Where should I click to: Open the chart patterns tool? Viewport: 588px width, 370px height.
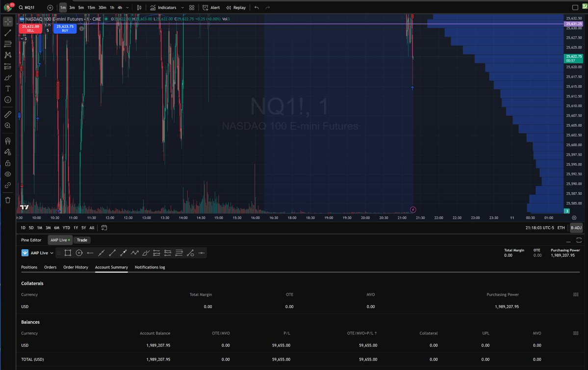click(x=8, y=55)
